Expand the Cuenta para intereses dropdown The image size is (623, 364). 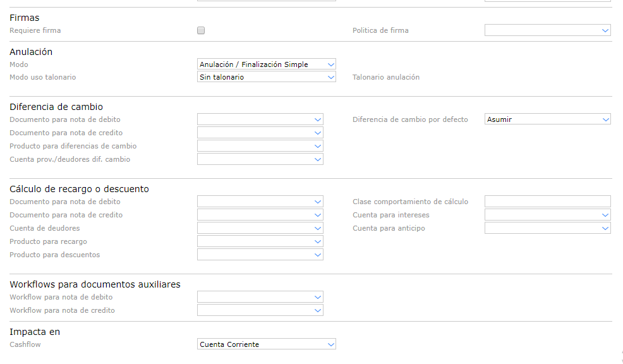coord(547,215)
